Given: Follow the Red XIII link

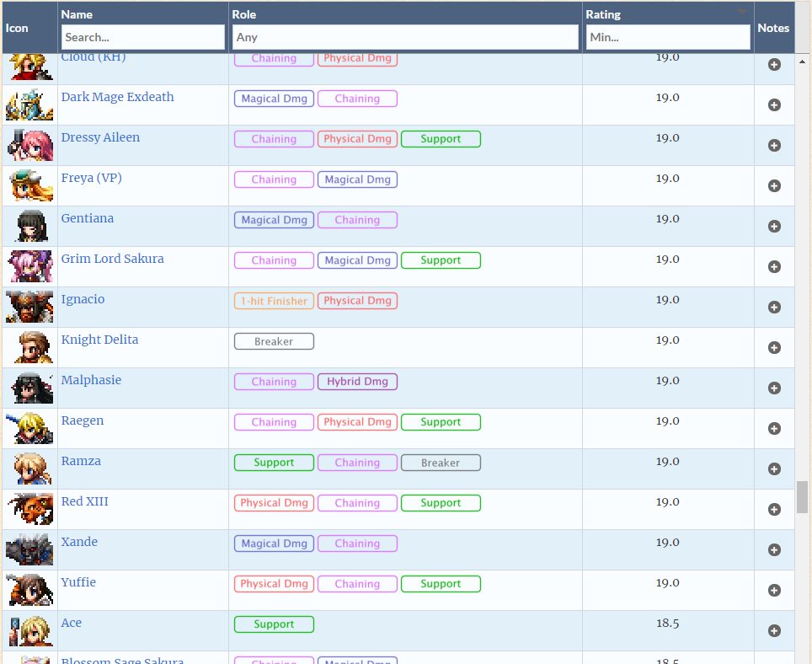Looking at the screenshot, I should click(x=85, y=501).
